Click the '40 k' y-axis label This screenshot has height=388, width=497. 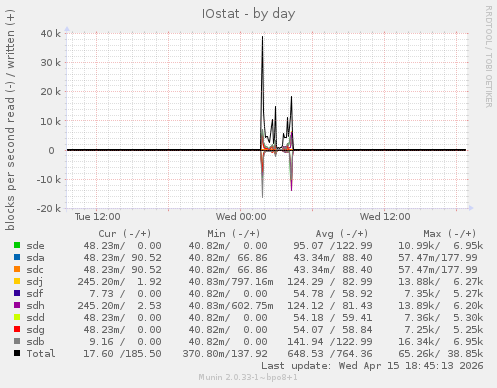(x=51, y=33)
